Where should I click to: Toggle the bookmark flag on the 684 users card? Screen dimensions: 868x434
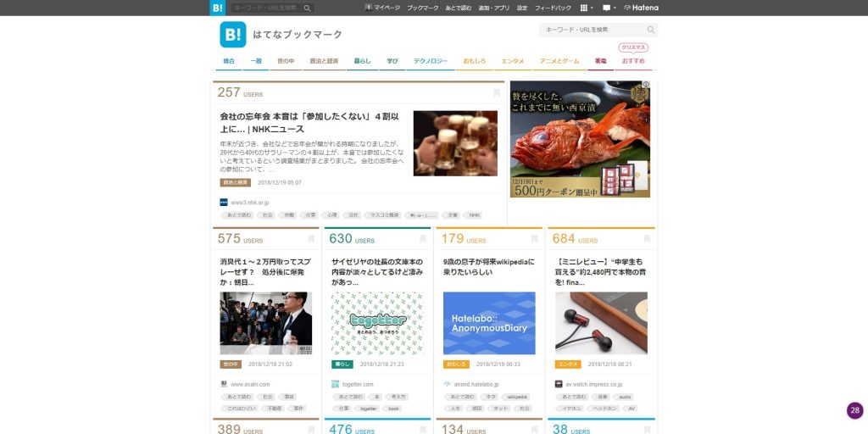click(647, 240)
